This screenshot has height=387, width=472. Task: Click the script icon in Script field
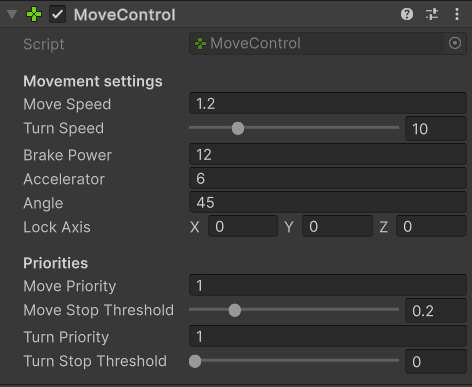click(200, 43)
